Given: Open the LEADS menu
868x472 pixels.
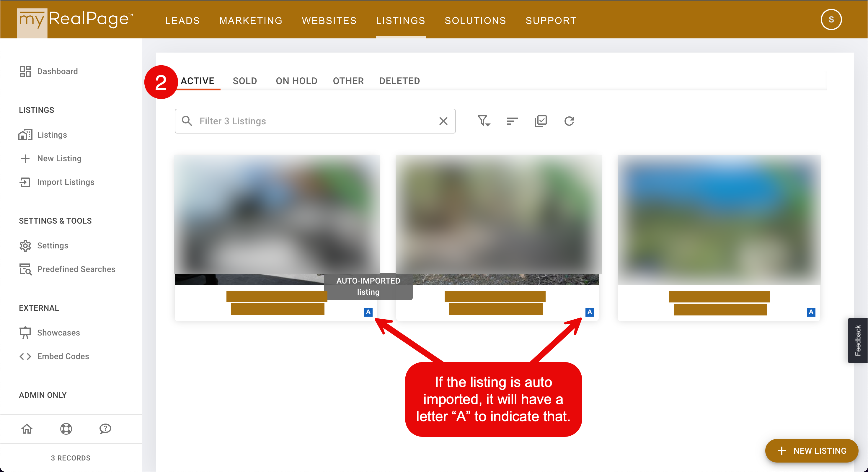Looking at the screenshot, I should click(183, 21).
